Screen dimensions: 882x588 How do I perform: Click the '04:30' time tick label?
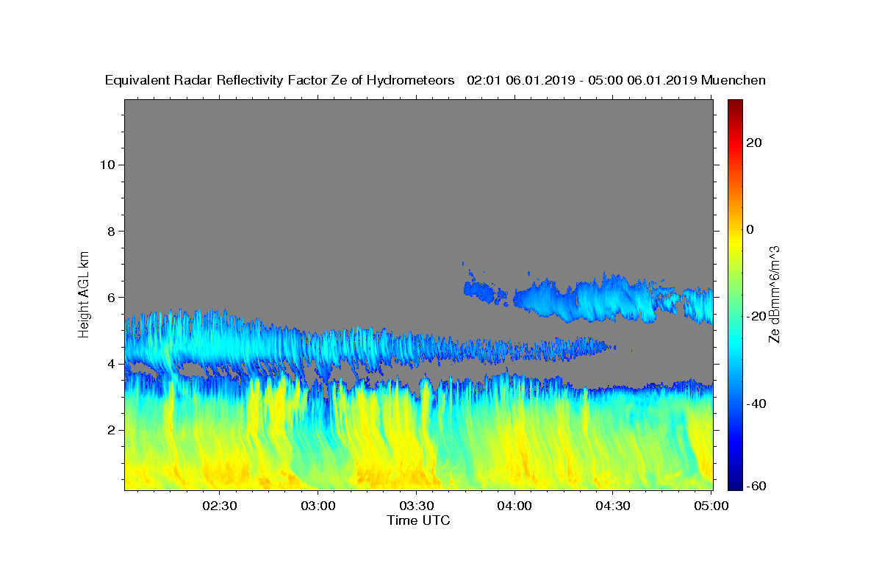612,506
